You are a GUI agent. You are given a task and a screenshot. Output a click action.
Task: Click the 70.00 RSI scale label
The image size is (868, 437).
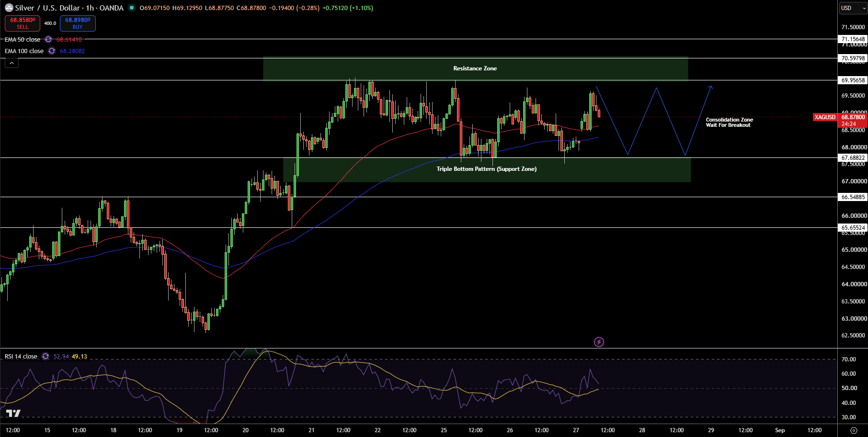coord(848,359)
